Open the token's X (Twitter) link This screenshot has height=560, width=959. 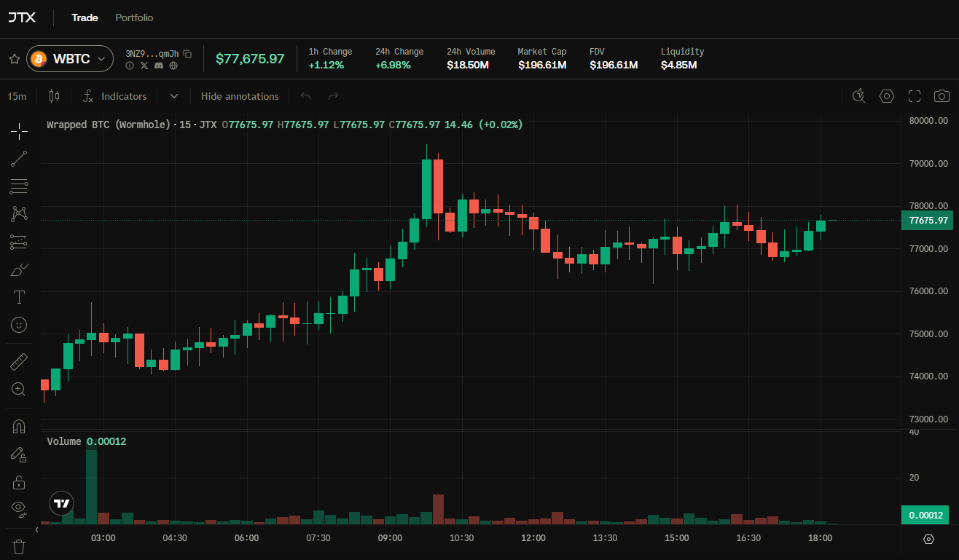click(144, 66)
